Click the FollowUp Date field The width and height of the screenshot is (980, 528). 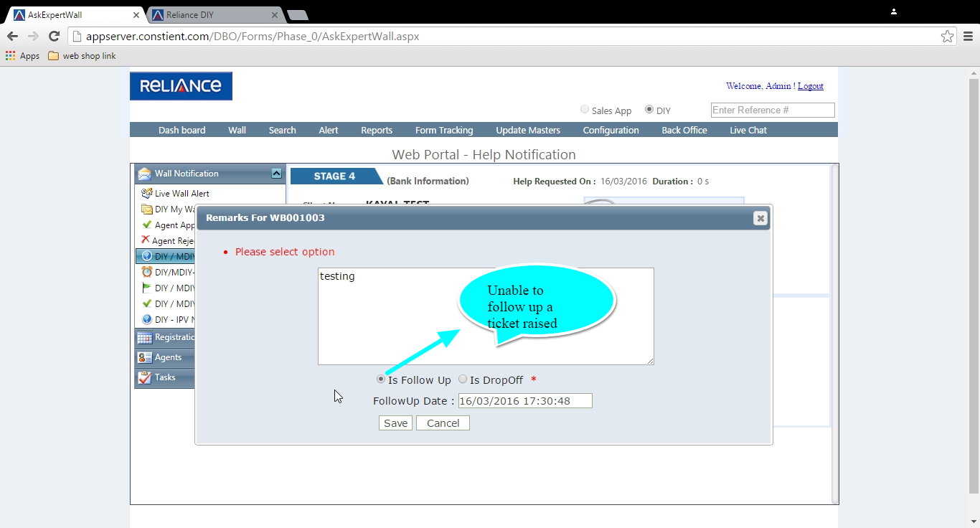(525, 401)
